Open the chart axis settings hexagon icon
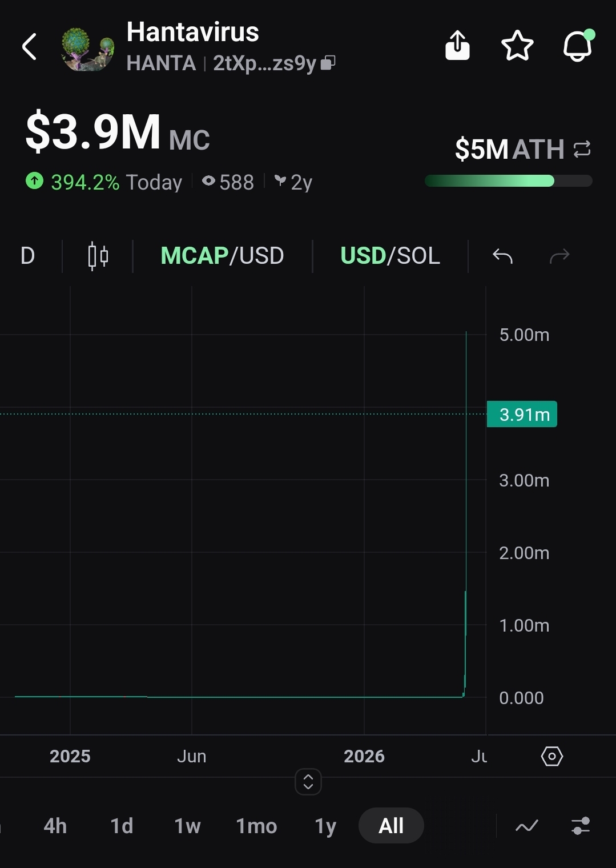The width and height of the screenshot is (616, 868). coord(551,757)
